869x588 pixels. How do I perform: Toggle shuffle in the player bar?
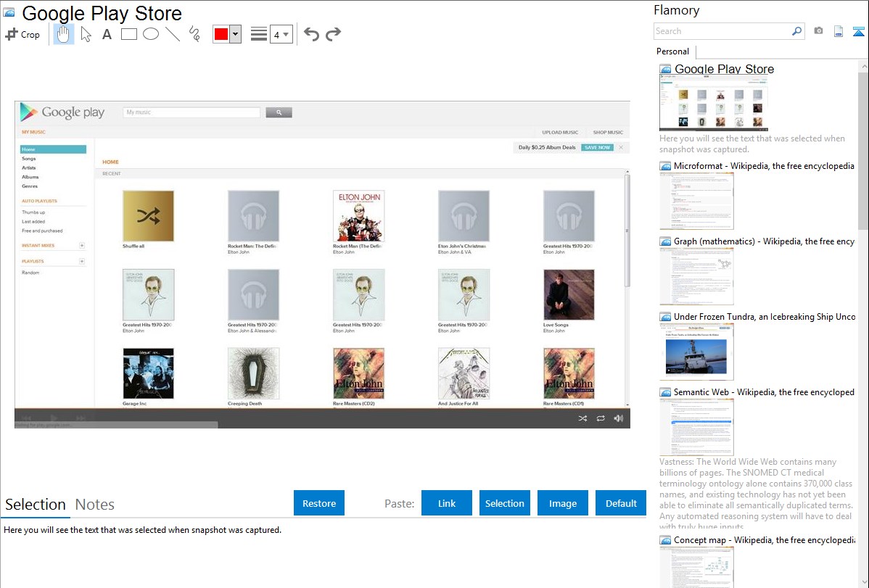tap(582, 418)
